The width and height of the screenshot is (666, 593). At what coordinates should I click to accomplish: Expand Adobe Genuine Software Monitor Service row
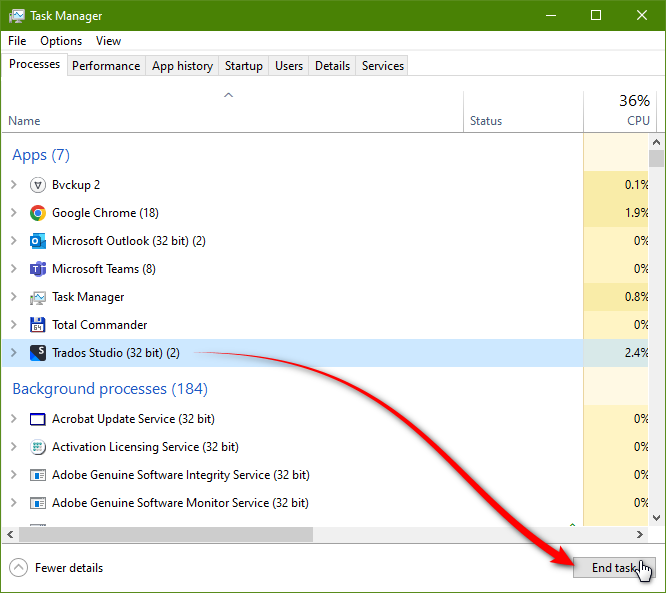[14, 503]
